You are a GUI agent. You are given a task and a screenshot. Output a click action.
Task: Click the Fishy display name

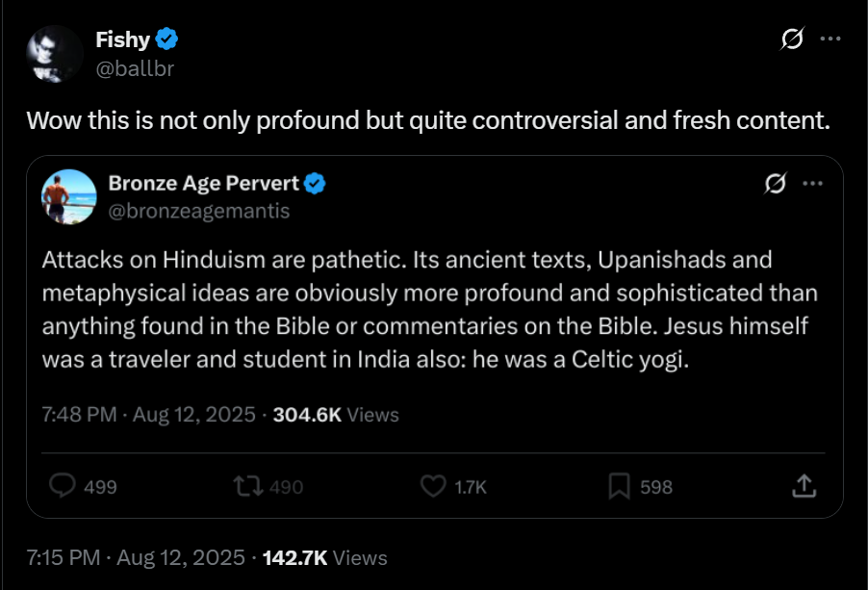tap(122, 39)
